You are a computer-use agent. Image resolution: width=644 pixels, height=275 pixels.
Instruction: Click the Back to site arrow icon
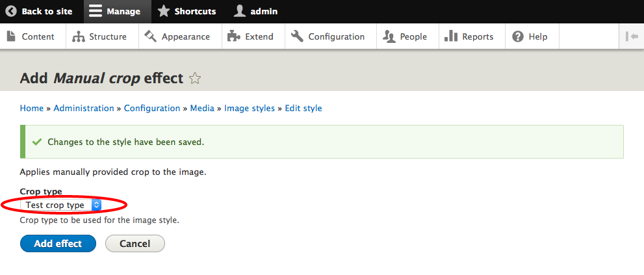11,11
